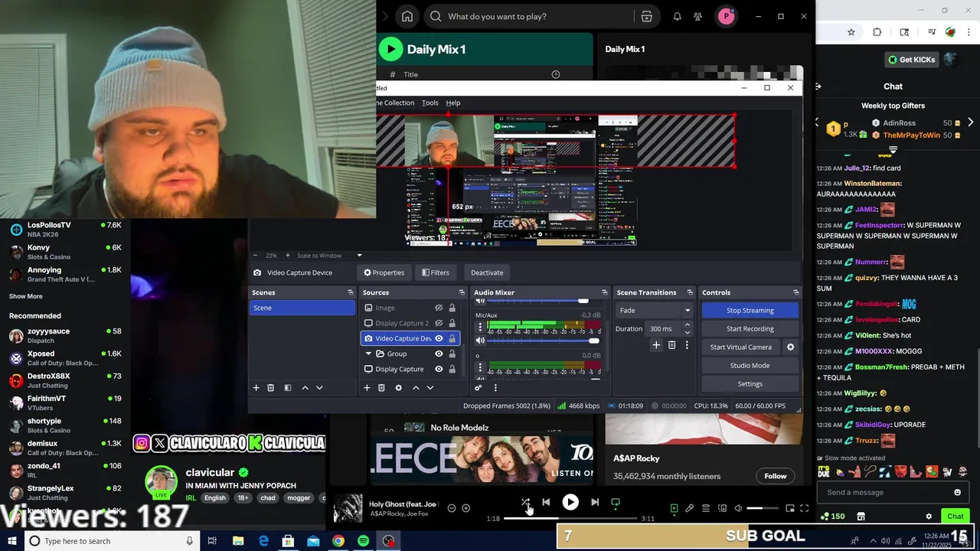Enter Spotify full screen mode
Viewport: 980px width, 551px height.
(x=804, y=508)
